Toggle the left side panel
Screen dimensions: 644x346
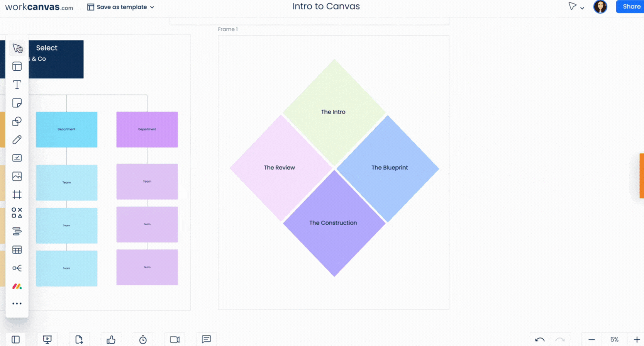click(x=16, y=339)
